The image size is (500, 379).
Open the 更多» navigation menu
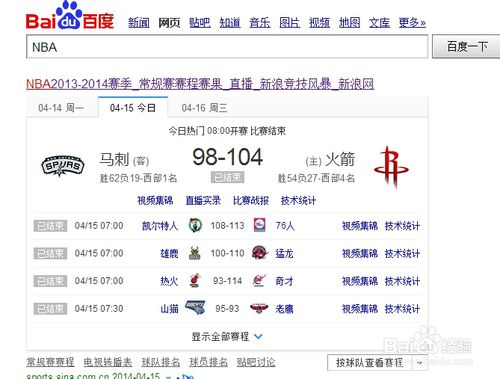[x=412, y=23]
